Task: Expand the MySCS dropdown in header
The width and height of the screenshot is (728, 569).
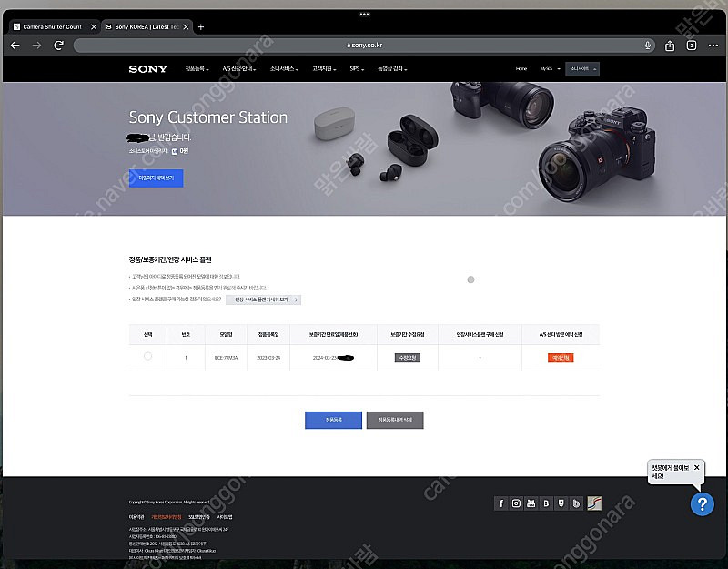Action: pyautogui.click(x=550, y=69)
